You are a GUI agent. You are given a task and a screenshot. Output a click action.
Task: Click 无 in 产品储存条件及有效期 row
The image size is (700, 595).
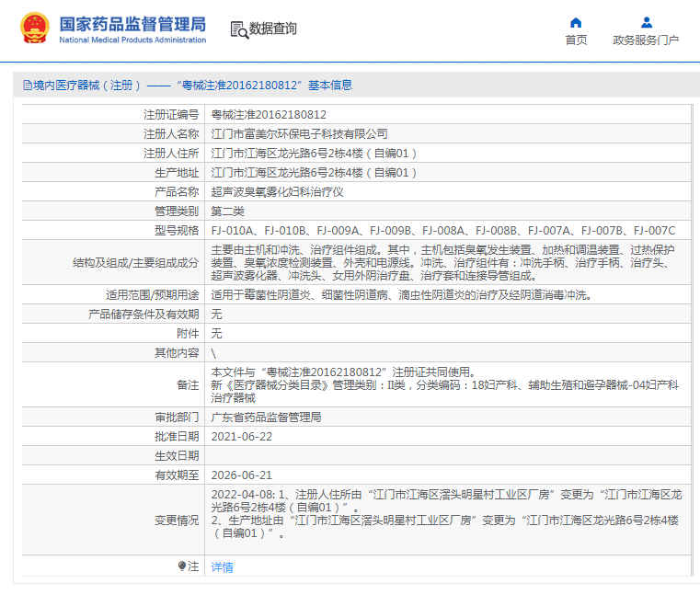pos(216,315)
